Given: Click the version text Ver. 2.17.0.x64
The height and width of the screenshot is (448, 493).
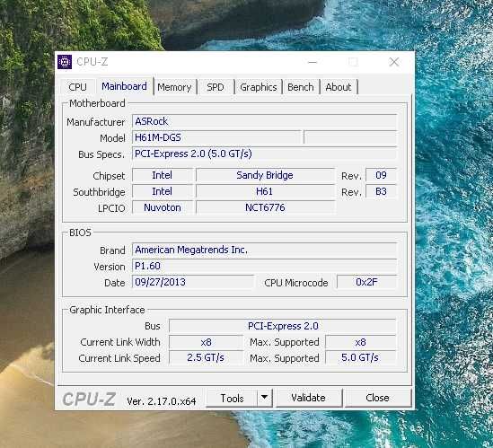Looking at the screenshot, I should pos(162,401).
